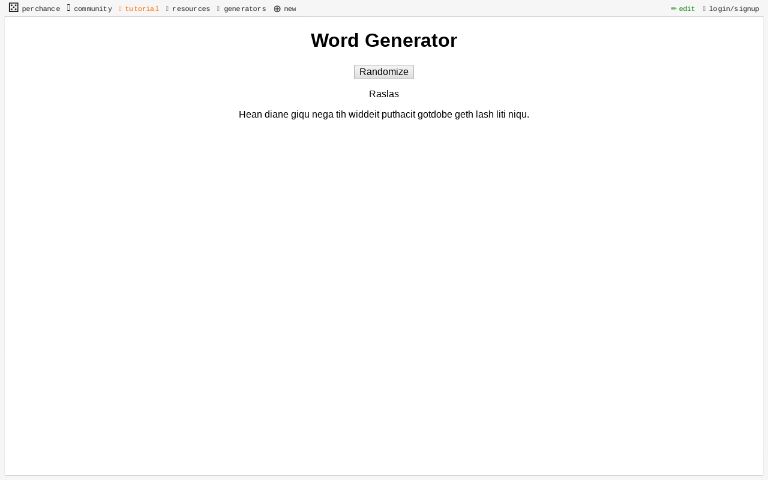This screenshot has width=768, height=480.
Task: Open the perchance home text link
Action: 41,9
